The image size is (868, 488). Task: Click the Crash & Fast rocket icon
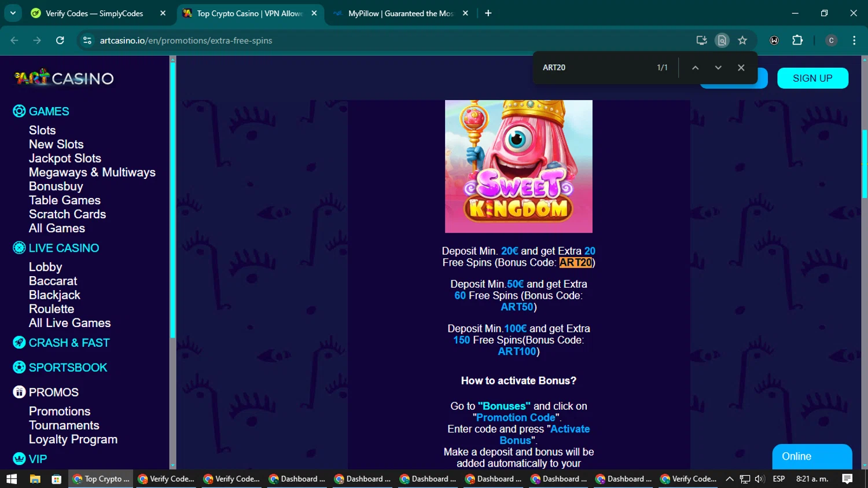point(19,343)
